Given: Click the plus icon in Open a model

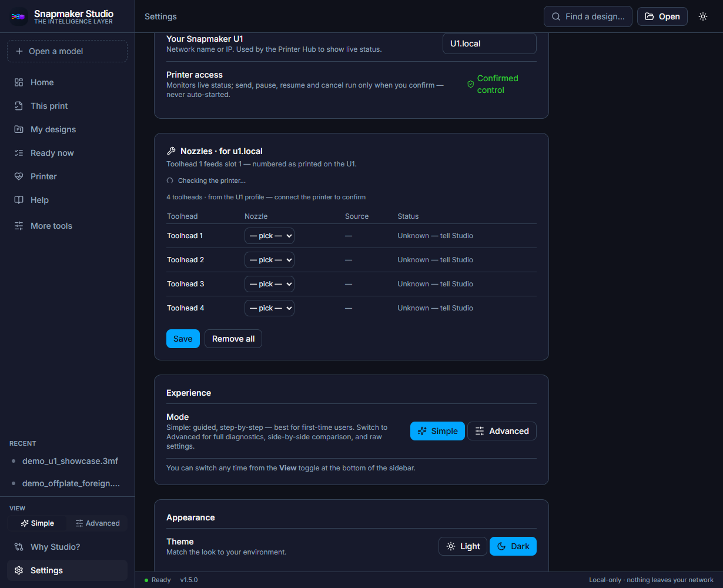Looking at the screenshot, I should pos(19,51).
